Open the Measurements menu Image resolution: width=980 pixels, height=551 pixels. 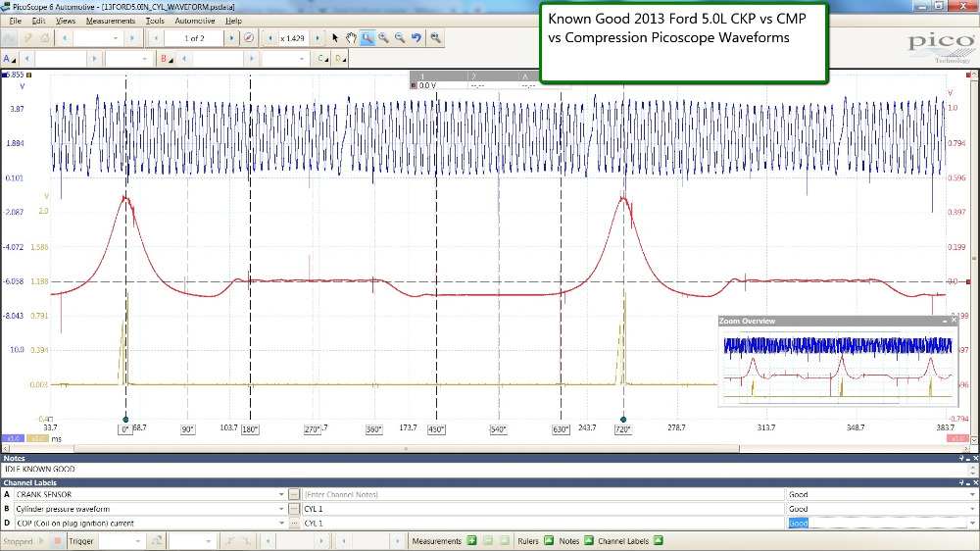111,21
